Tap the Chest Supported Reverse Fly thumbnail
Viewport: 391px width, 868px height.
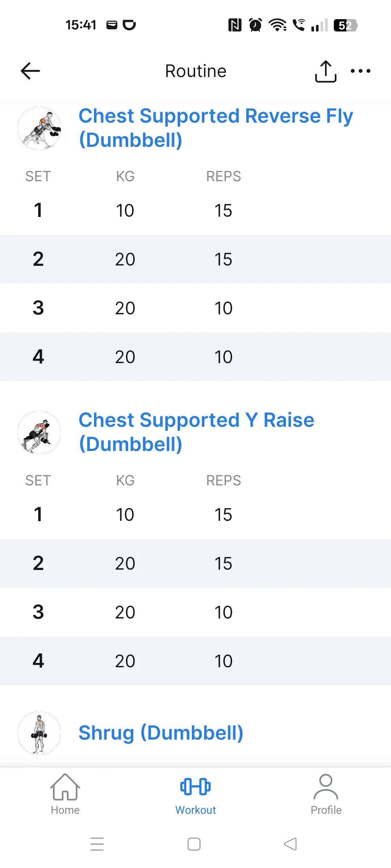[39, 128]
